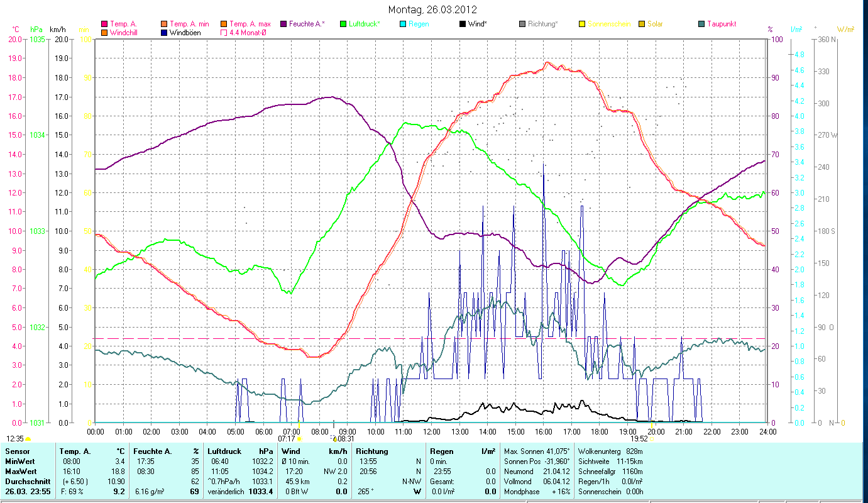Click the purple Feuchte A. legend swatch
Image resolution: width=868 pixels, height=503 pixels.
point(283,25)
